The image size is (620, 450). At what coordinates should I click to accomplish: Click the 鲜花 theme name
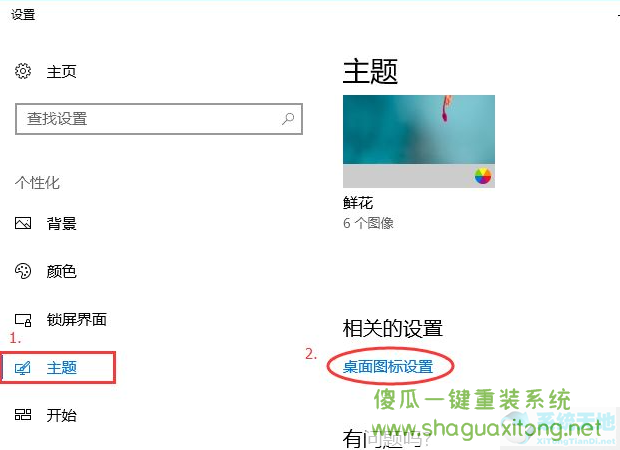point(358,203)
